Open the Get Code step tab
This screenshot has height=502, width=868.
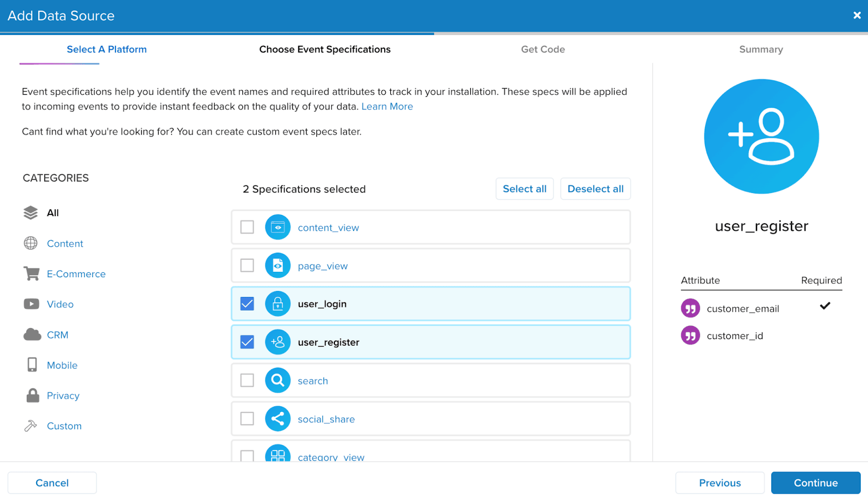pyautogui.click(x=542, y=49)
